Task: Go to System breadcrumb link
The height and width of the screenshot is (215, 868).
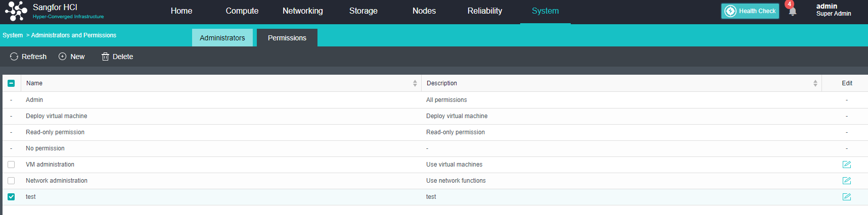Action: point(13,35)
